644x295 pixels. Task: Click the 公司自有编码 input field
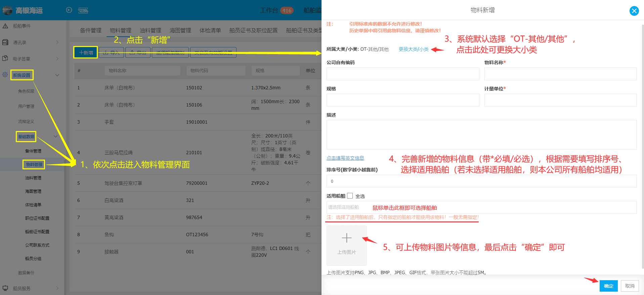point(403,74)
